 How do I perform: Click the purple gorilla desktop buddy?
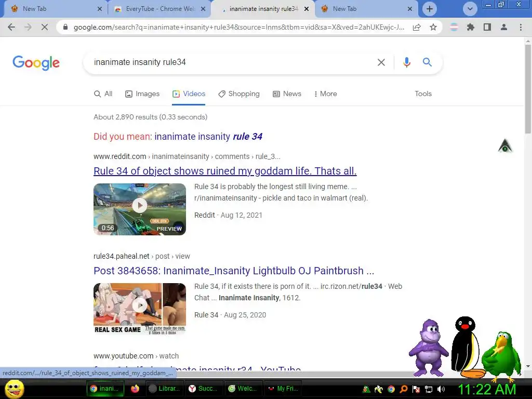click(429, 347)
